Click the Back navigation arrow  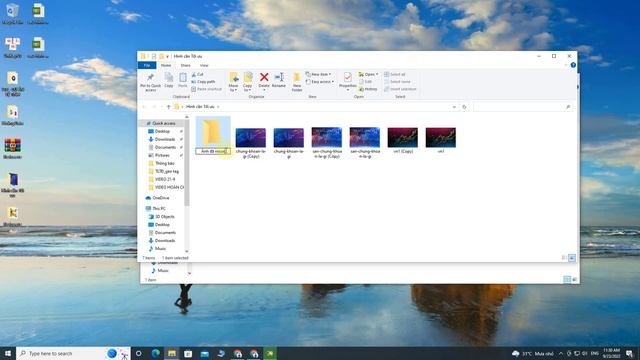tap(144, 107)
